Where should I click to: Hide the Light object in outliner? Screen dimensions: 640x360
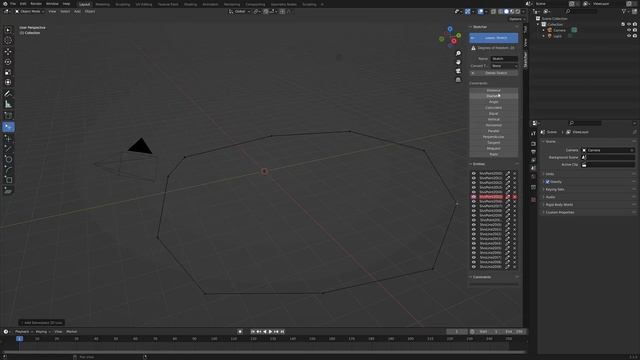629,36
